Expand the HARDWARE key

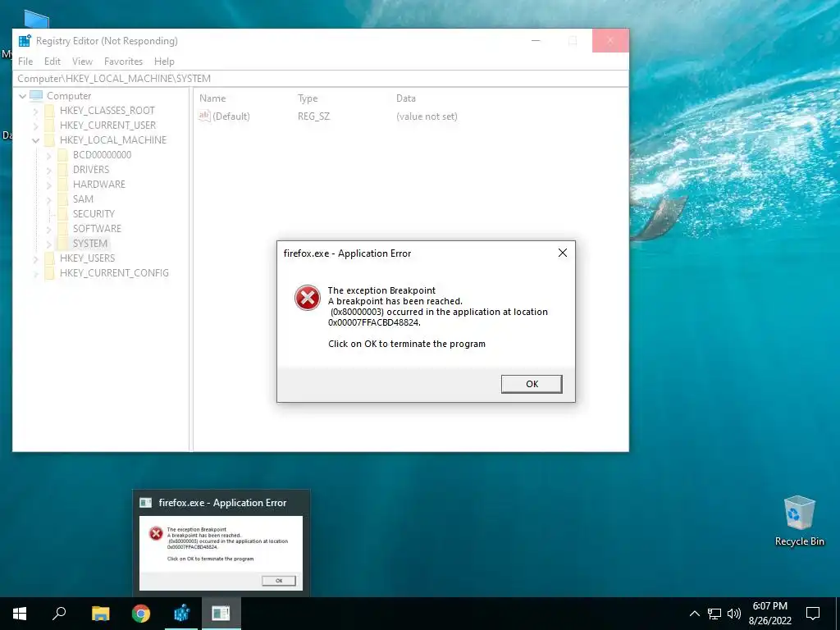coord(48,185)
